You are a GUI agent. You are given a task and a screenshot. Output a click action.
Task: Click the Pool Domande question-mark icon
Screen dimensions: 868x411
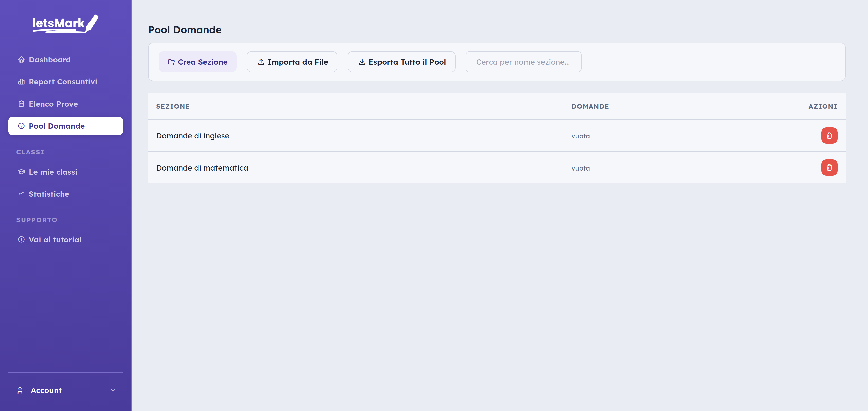pos(21,126)
